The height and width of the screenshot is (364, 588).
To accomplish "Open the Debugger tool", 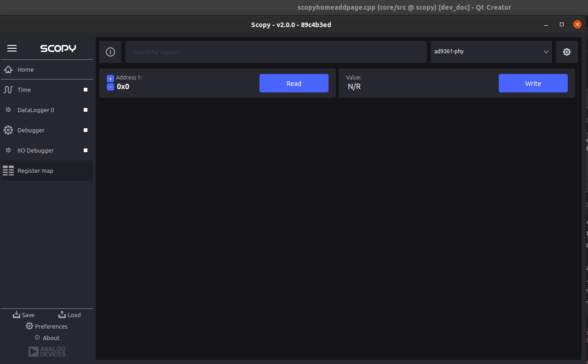I will (x=46, y=130).
